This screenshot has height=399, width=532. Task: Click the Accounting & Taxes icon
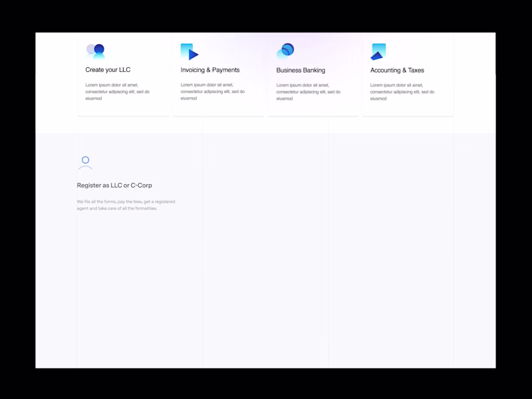coord(378,52)
